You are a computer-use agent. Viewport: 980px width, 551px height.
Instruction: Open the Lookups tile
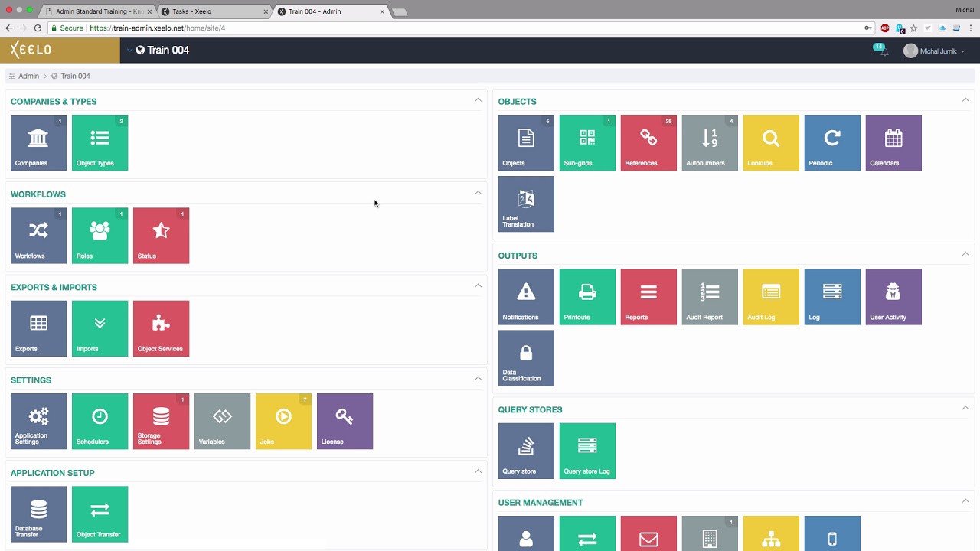[771, 142]
